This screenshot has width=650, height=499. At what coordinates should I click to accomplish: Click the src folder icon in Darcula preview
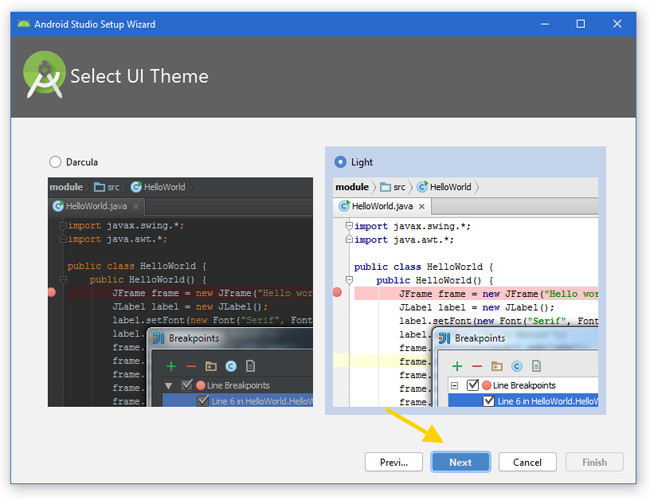coord(99,187)
